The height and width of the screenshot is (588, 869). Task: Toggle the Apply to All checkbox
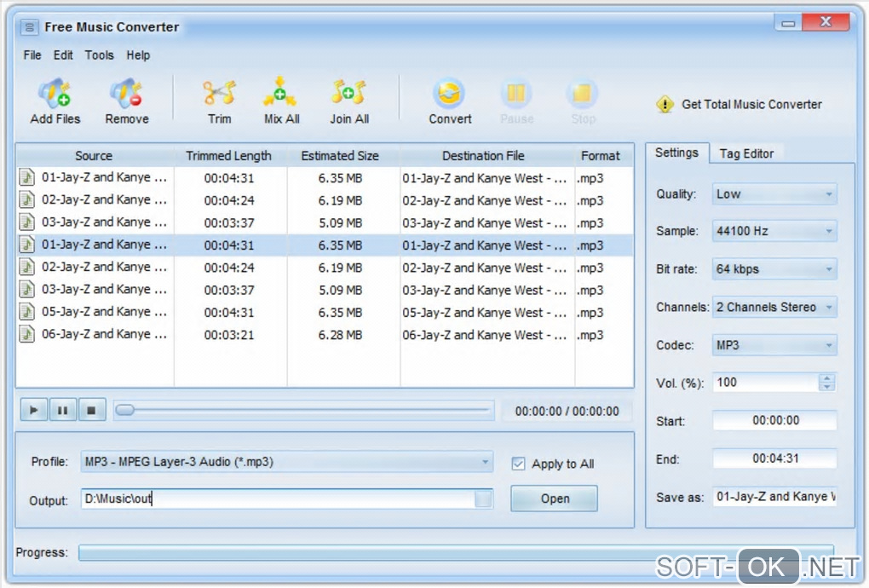click(x=518, y=464)
